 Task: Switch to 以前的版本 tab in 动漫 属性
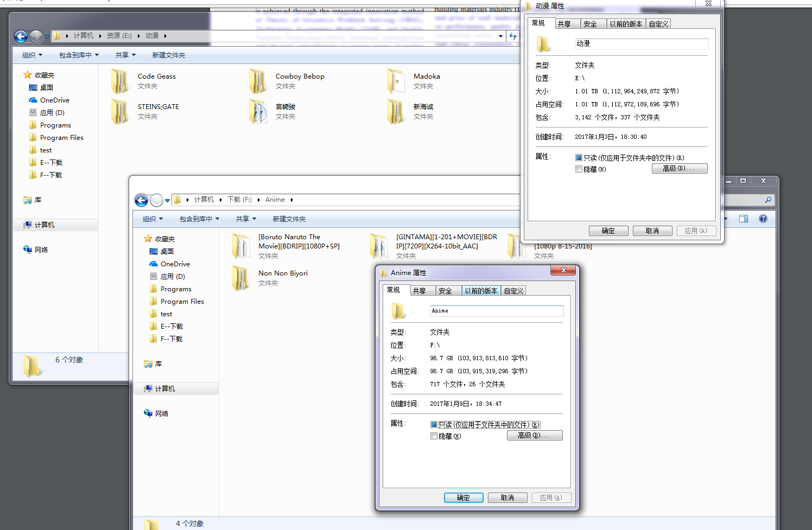(x=626, y=24)
